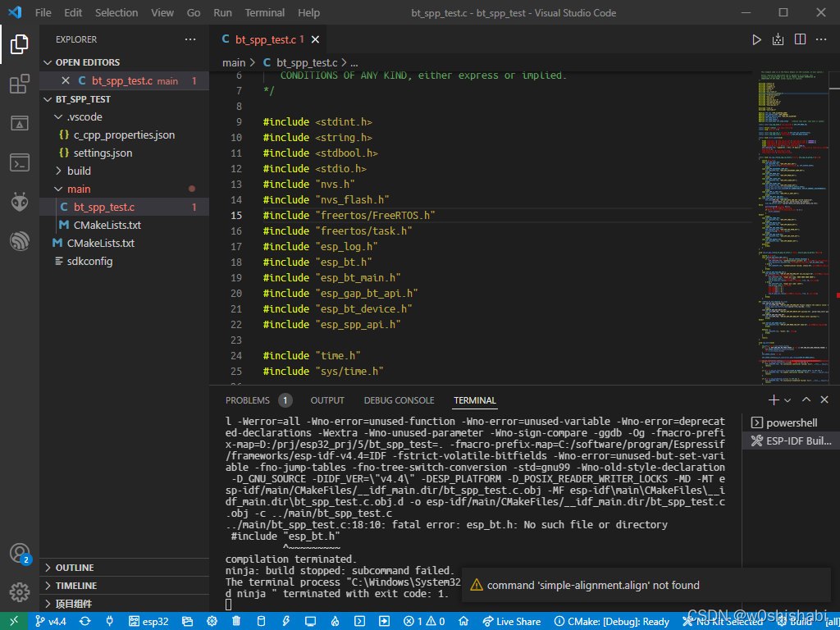Screen dimensions: 840x630
Task: Open the Accounts icon in activity bar
Action: pos(20,553)
